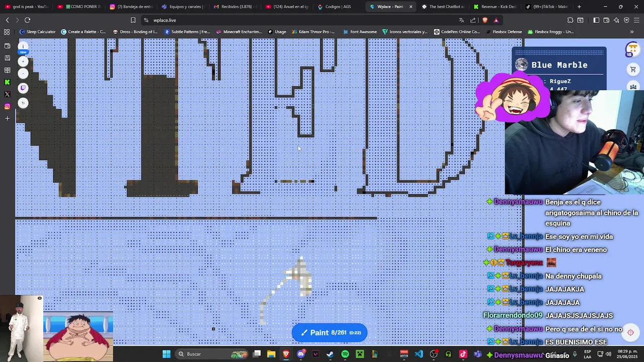644x362 pixels.
Task: Open the CodePen: Online Co... bookmark
Action: pyautogui.click(x=457, y=32)
